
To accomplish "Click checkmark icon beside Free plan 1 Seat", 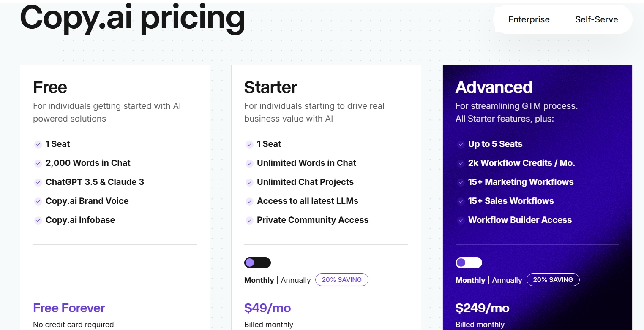I will [38, 144].
